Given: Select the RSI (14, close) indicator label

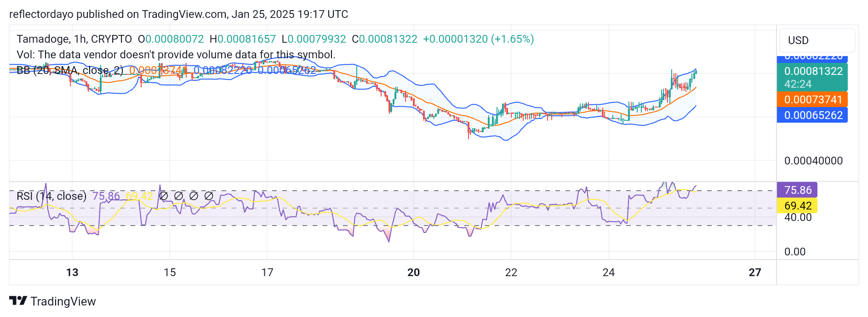Looking at the screenshot, I should [x=51, y=196].
